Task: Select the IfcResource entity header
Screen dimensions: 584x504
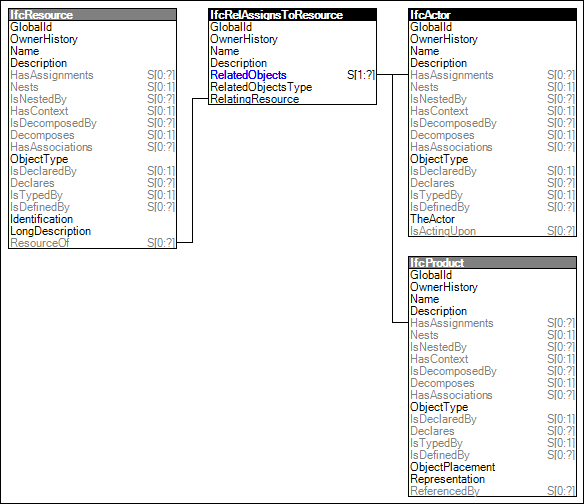Action: (x=92, y=15)
